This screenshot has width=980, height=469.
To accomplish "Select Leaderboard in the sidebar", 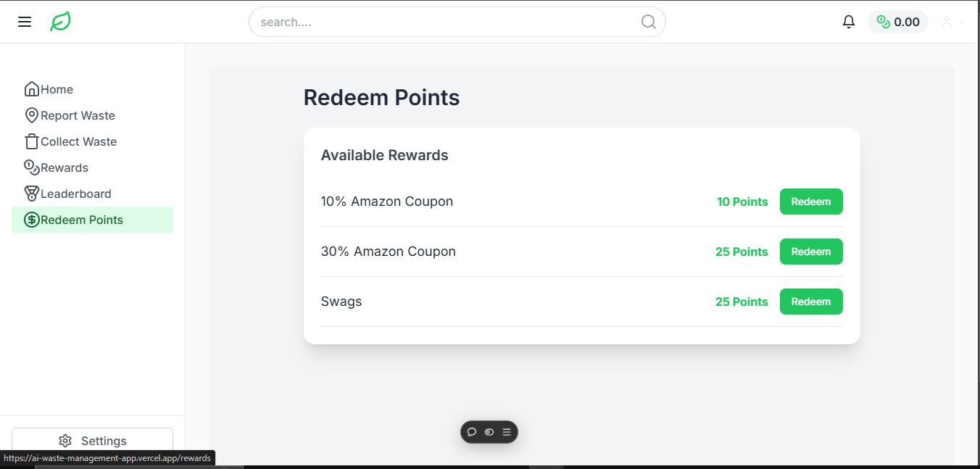I will 75,193.
